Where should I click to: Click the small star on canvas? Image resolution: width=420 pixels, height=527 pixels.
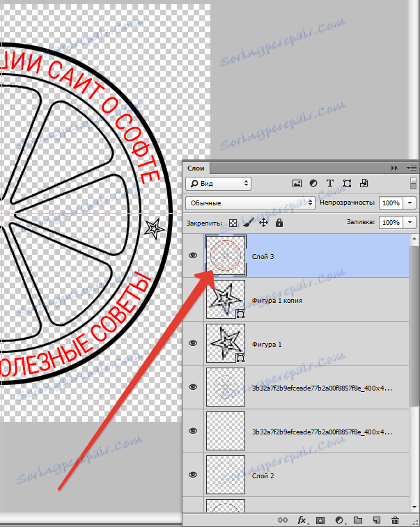(155, 229)
